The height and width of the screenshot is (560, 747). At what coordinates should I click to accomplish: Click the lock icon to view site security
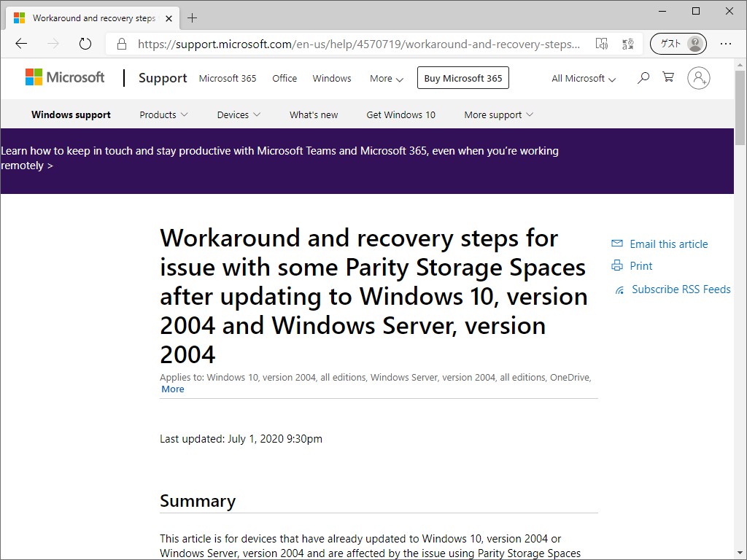[121, 44]
